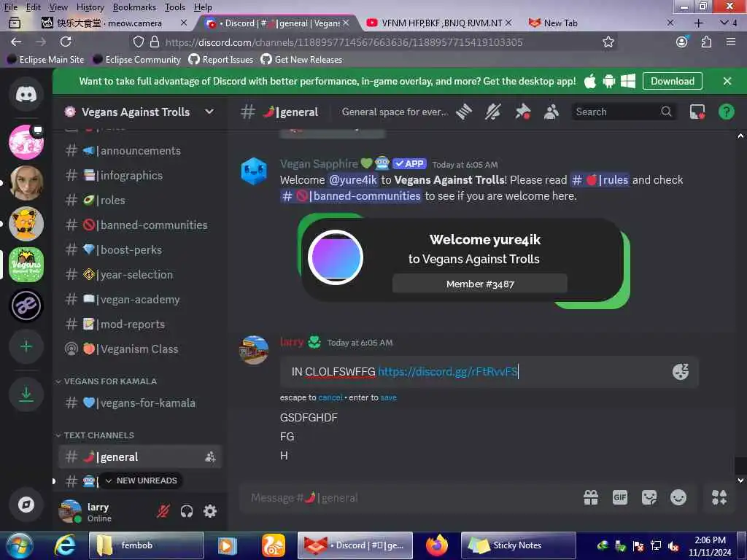Open Discord direct messages home icon
Viewport: 747px width, 560px height.
point(26,94)
